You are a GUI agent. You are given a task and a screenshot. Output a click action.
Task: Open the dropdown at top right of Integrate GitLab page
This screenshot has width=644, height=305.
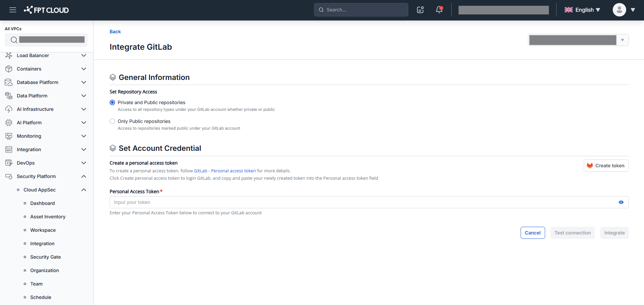click(x=578, y=40)
